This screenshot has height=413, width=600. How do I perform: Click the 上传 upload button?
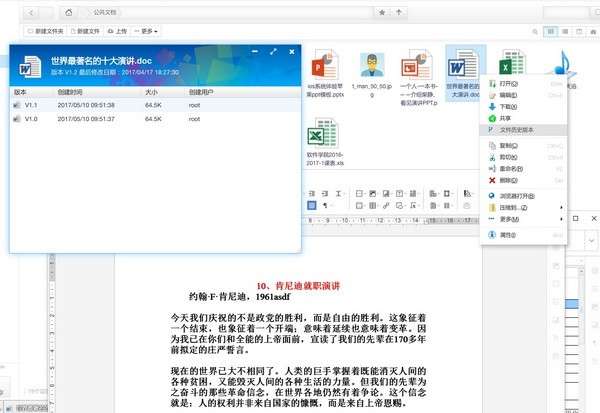click(117, 31)
